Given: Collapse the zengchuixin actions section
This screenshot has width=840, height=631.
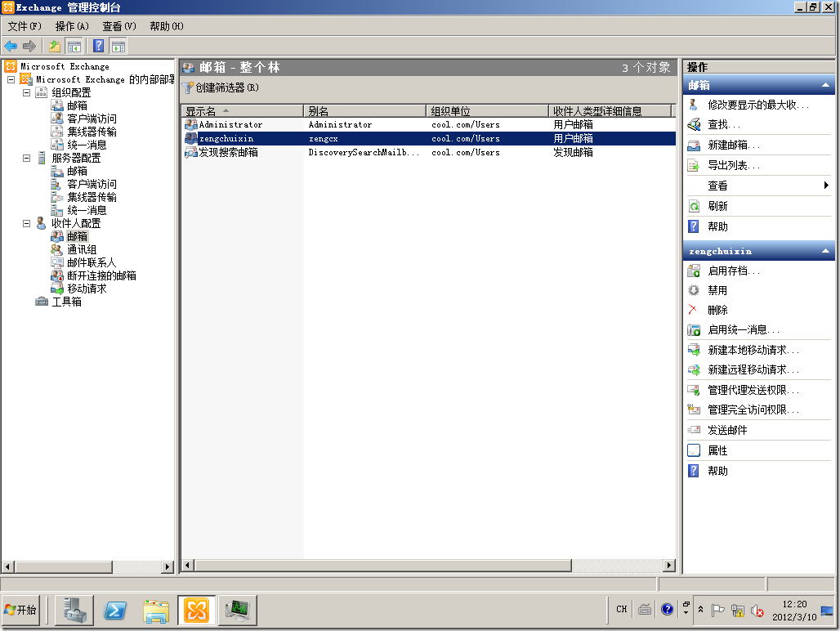Looking at the screenshot, I should 825,251.
